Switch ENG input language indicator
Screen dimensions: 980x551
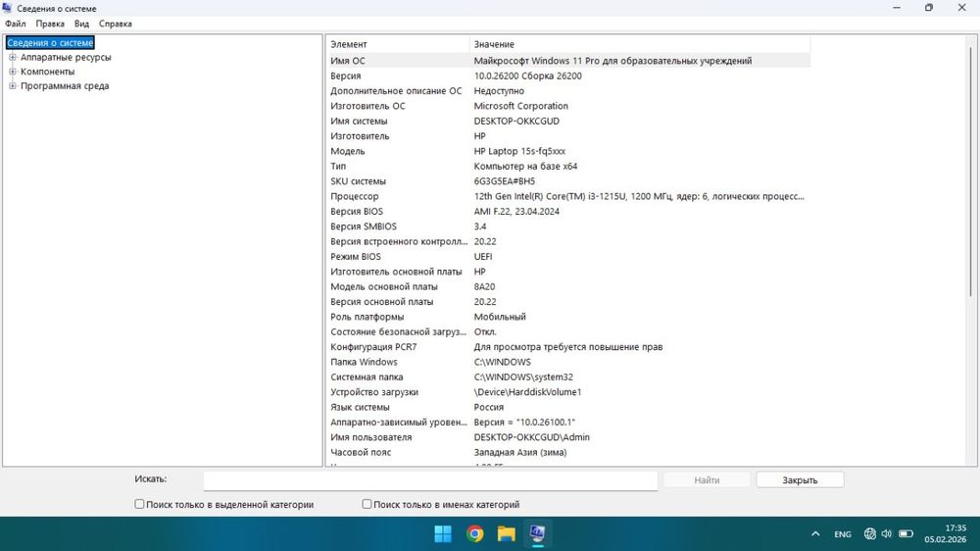click(843, 534)
